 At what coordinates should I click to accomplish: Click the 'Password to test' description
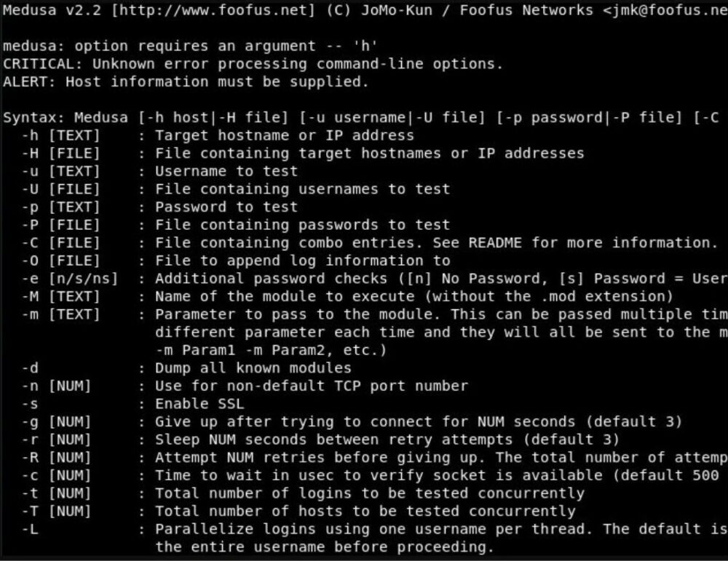(x=226, y=207)
